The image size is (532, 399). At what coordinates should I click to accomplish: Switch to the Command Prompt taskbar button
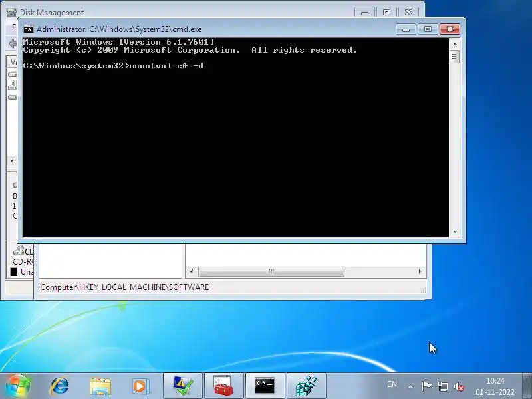(265, 386)
